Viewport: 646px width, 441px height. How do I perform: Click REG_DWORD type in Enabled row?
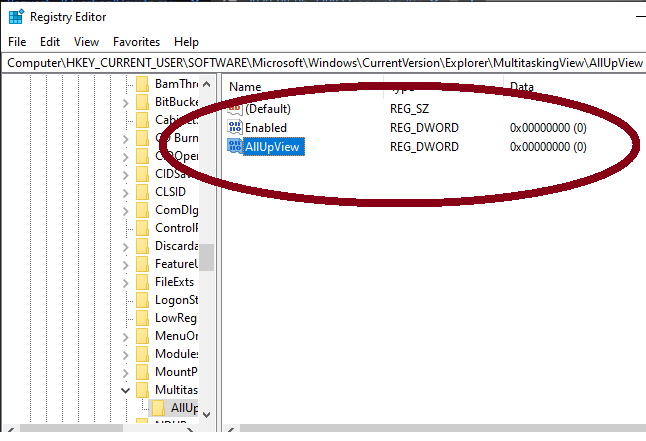pyautogui.click(x=424, y=128)
